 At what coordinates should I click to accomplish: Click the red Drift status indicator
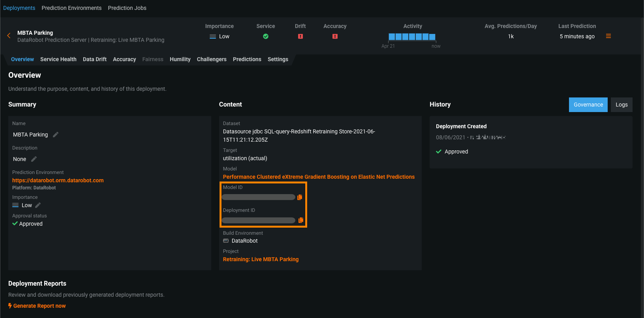coord(300,36)
